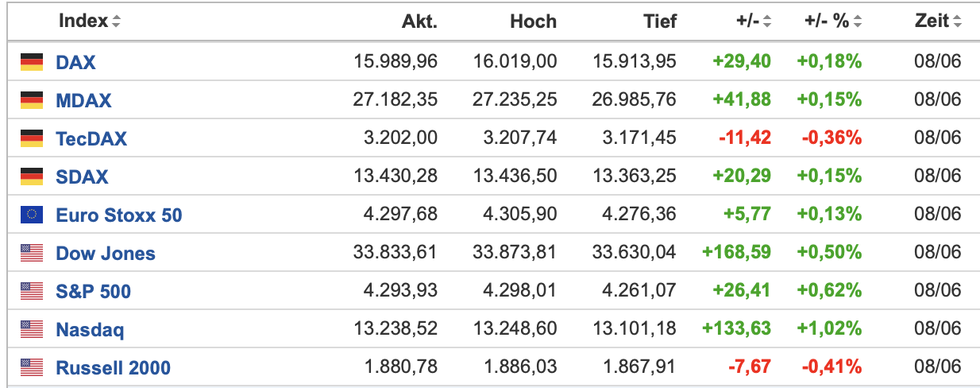Screen dimensions: 980x388
Task: Click the US flag beside S&P 500
Action: click(32, 291)
